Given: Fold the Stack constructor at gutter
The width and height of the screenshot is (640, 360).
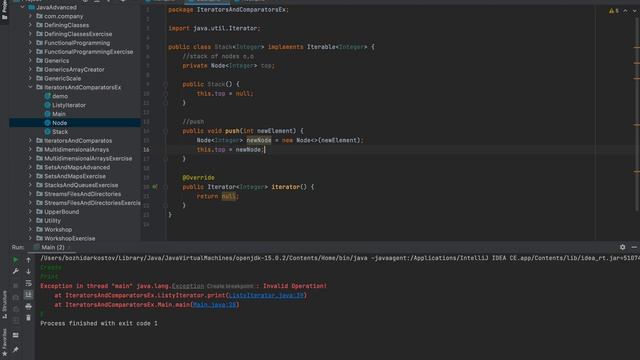Looking at the screenshot, I should tap(165, 84).
